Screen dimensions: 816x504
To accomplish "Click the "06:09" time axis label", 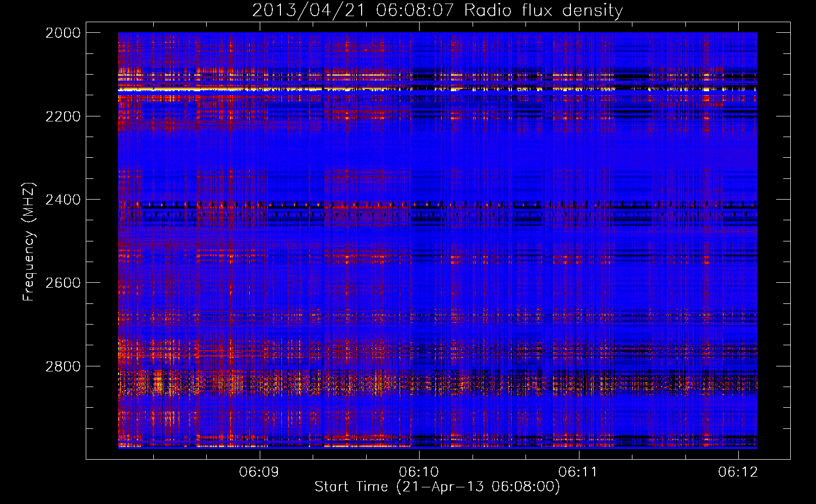I will 259,472.
